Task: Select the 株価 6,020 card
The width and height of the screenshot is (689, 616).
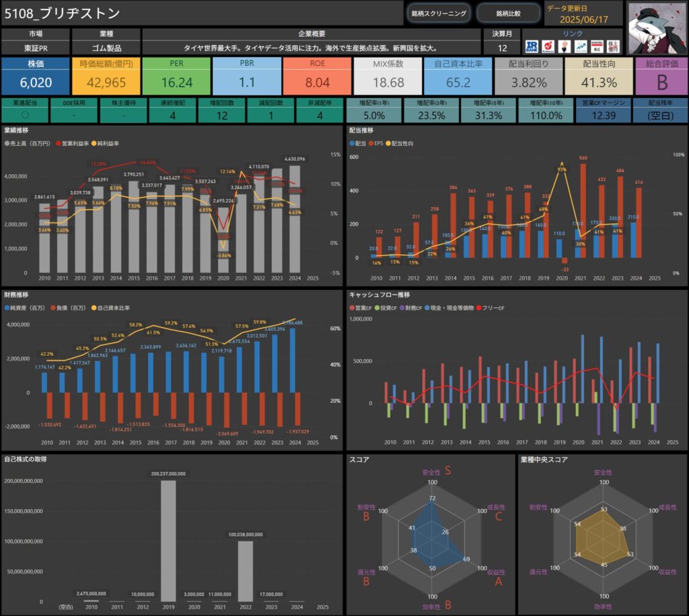Action: click(36, 76)
